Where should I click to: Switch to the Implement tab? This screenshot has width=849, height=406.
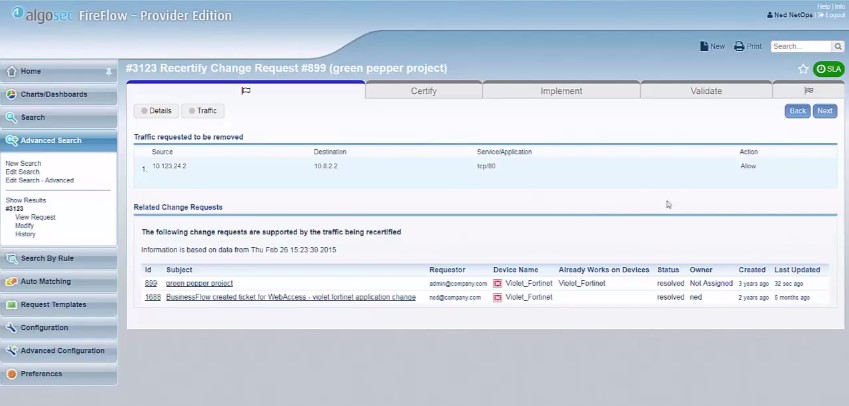pos(561,91)
